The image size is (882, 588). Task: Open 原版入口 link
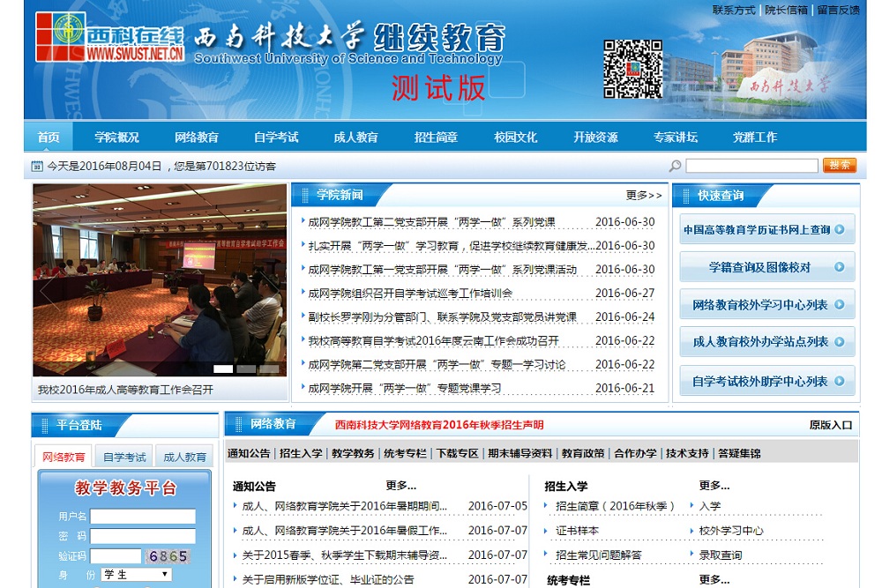[x=831, y=425]
